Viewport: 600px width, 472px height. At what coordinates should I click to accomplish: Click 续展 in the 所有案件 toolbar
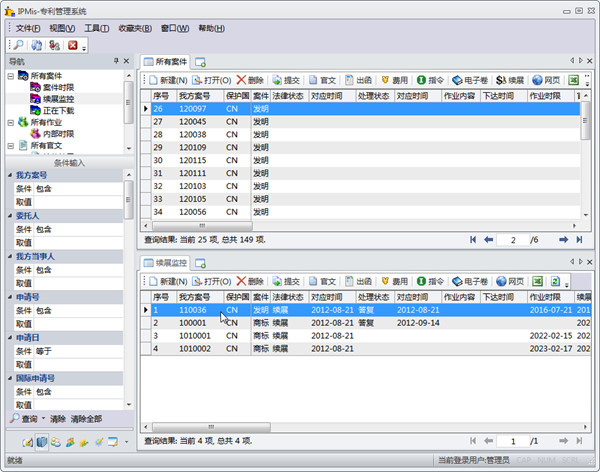click(x=510, y=80)
